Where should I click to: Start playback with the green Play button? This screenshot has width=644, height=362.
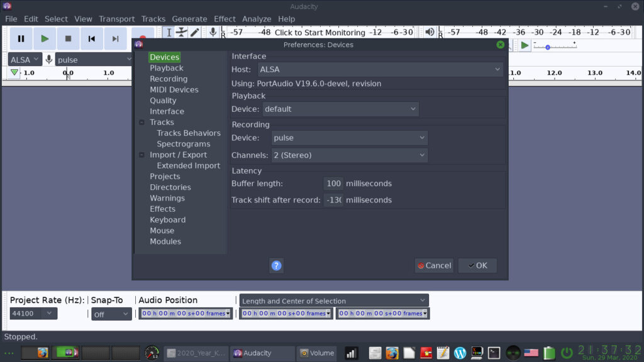click(45, 38)
